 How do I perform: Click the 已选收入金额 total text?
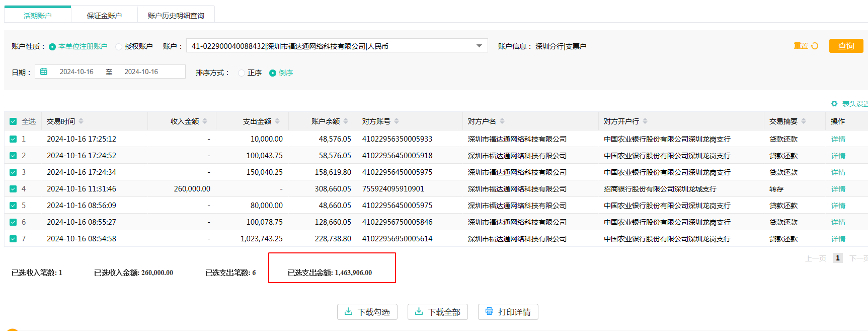coord(133,273)
